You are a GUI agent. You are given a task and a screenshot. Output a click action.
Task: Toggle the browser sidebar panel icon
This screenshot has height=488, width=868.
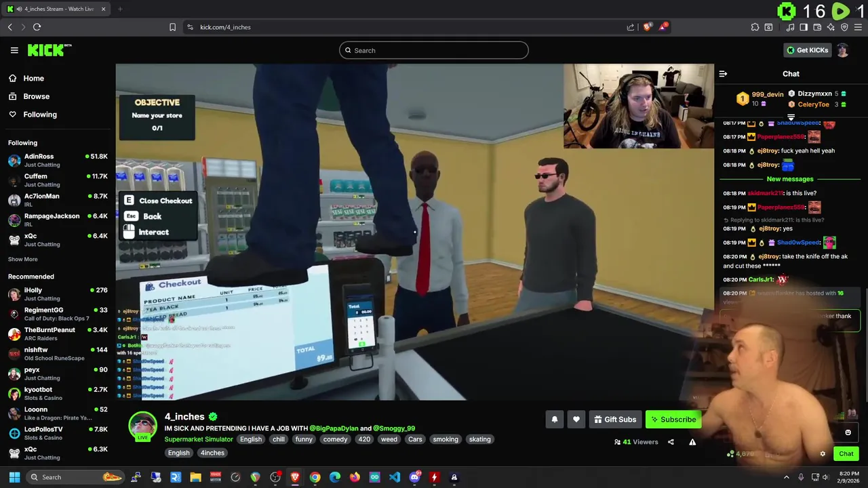[804, 27]
